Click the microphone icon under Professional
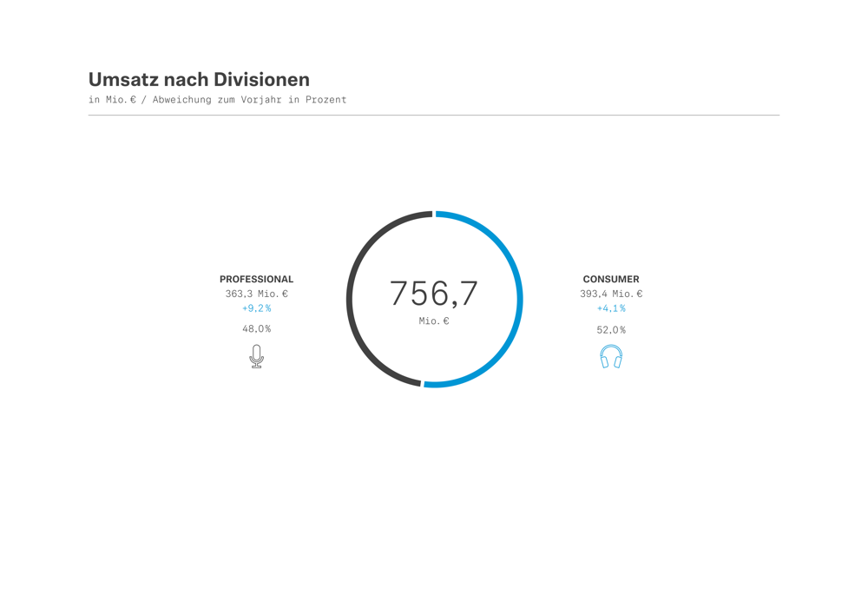 (x=256, y=356)
